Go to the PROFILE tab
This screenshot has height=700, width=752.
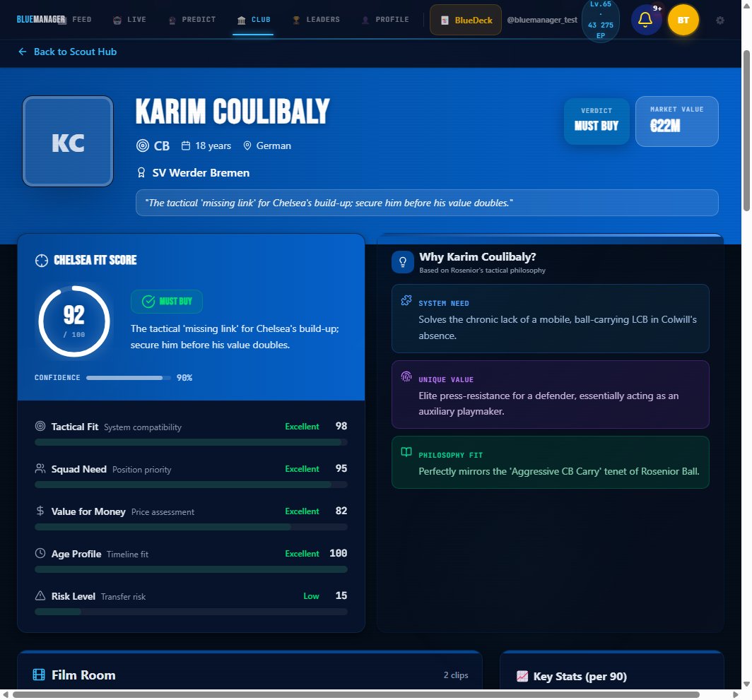[x=385, y=20]
